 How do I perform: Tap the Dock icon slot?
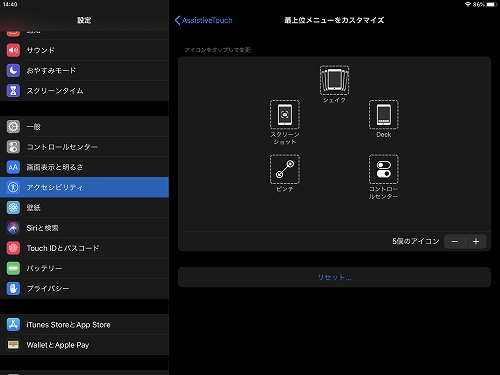click(384, 114)
